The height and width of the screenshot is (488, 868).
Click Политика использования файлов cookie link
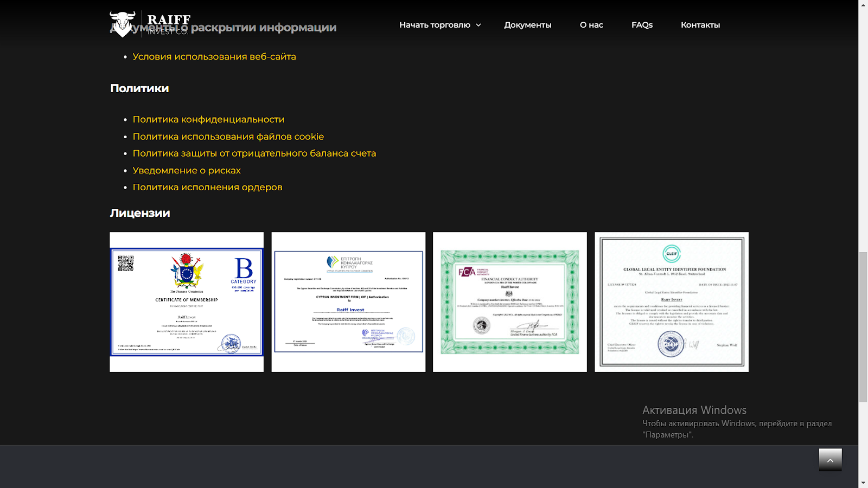click(x=228, y=137)
